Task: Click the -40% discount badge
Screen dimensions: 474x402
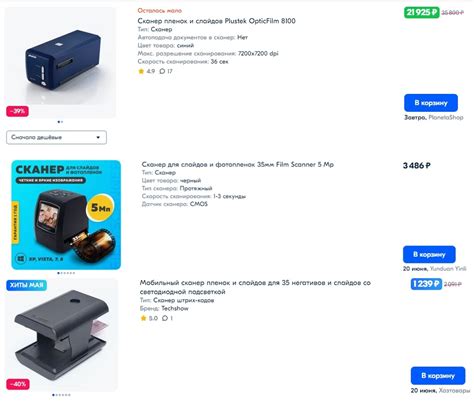Action: pyautogui.click(x=18, y=384)
